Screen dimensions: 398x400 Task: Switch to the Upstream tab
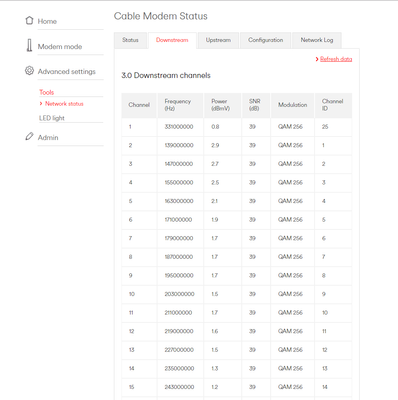(x=218, y=40)
